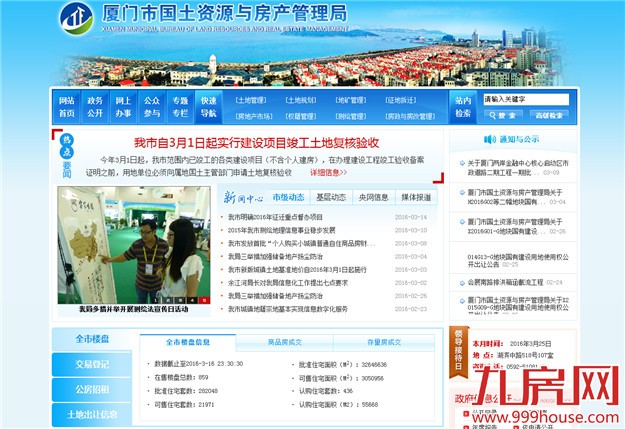Go to 权籍管理 quick link
This screenshot has width=625, height=429.
tap(301, 116)
